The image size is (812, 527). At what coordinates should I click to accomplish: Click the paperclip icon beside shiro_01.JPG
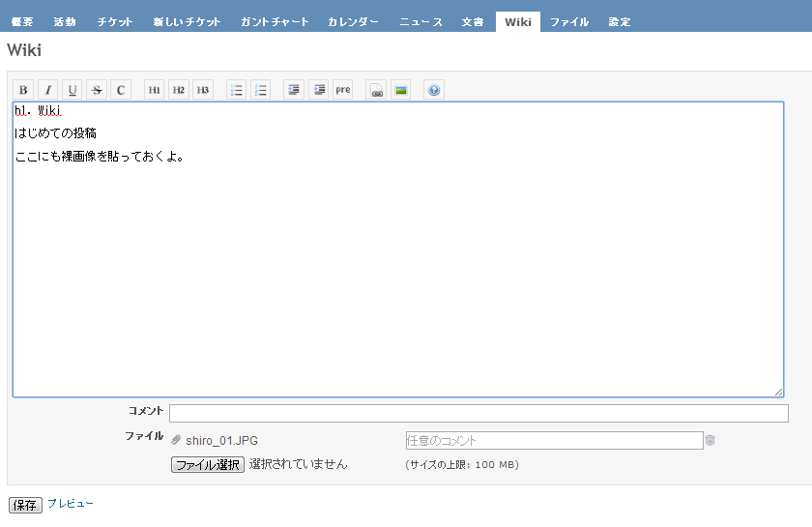(176, 440)
